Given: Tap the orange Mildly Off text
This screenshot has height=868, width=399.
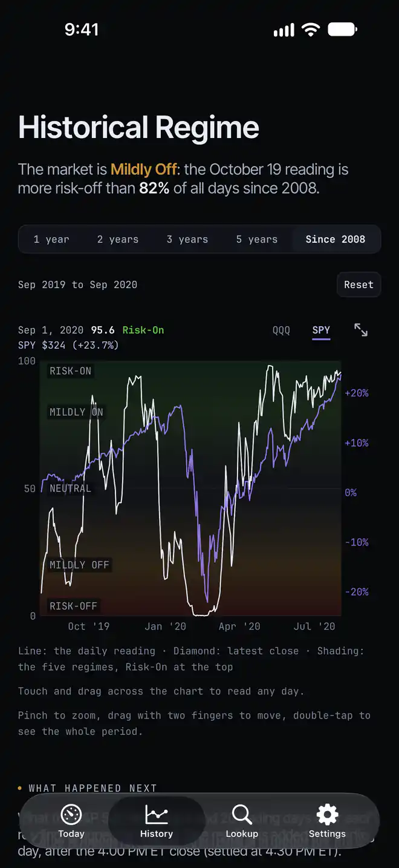Looking at the screenshot, I should click(144, 169).
